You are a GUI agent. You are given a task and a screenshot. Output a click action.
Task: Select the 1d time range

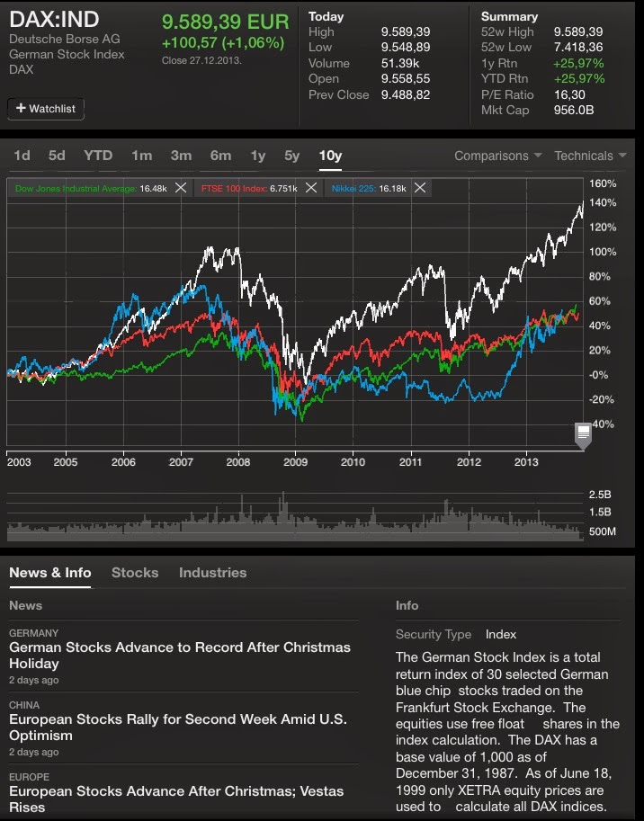point(22,156)
